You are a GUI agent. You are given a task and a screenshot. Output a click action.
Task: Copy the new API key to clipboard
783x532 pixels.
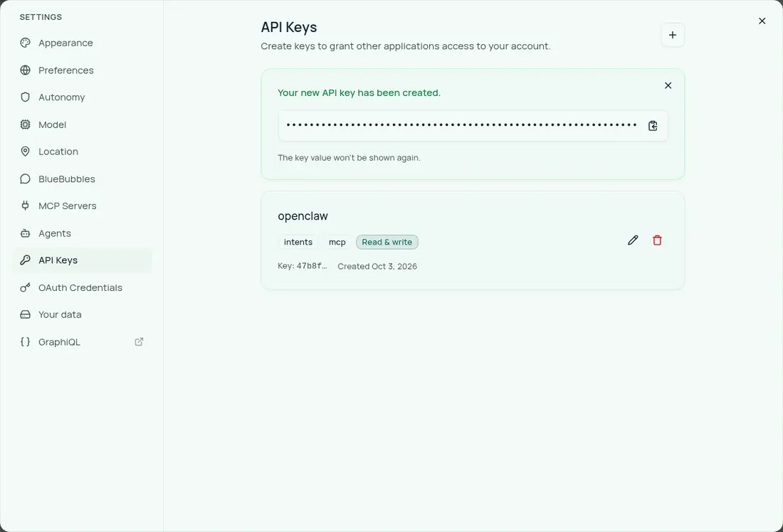(x=653, y=126)
